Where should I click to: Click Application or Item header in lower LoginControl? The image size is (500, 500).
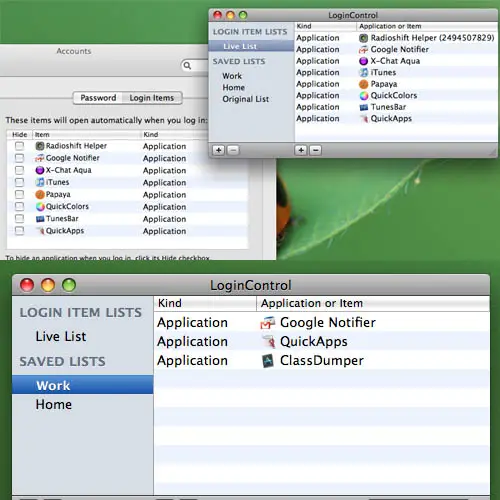click(373, 303)
